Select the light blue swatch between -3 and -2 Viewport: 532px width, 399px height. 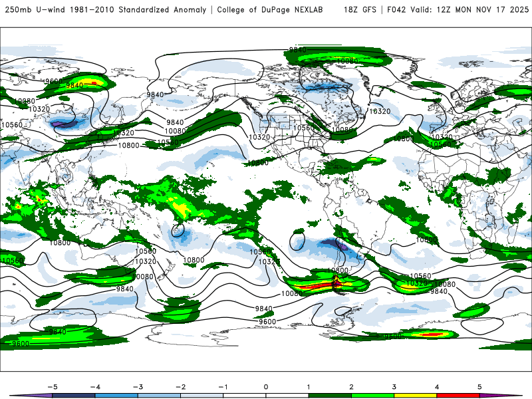click(x=159, y=396)
